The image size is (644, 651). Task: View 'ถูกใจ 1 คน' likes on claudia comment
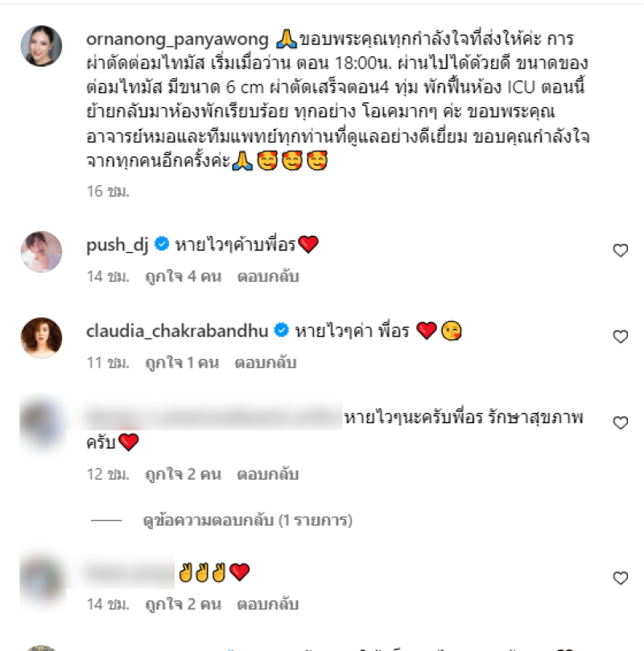click(x=182, y=363)
